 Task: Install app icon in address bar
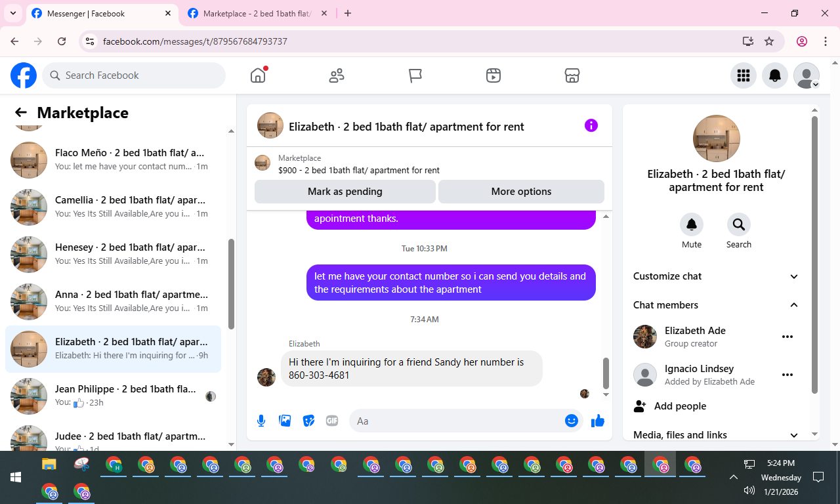[748, 41]
